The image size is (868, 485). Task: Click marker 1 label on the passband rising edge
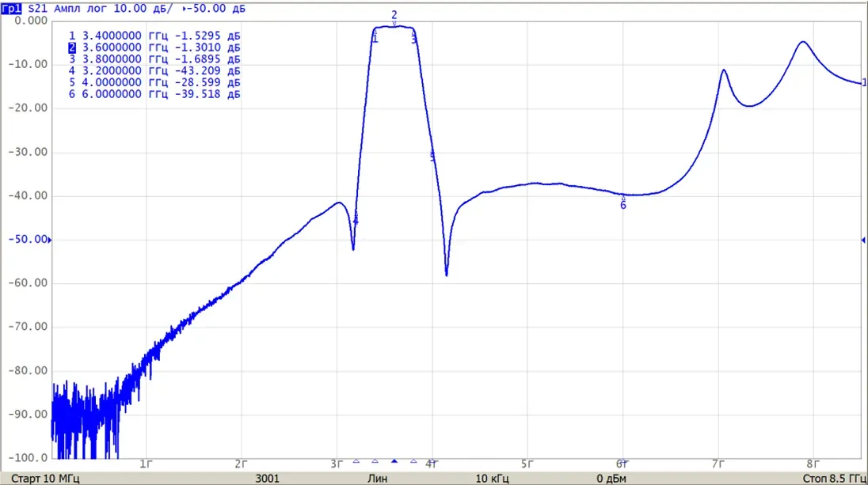[375, 39]
